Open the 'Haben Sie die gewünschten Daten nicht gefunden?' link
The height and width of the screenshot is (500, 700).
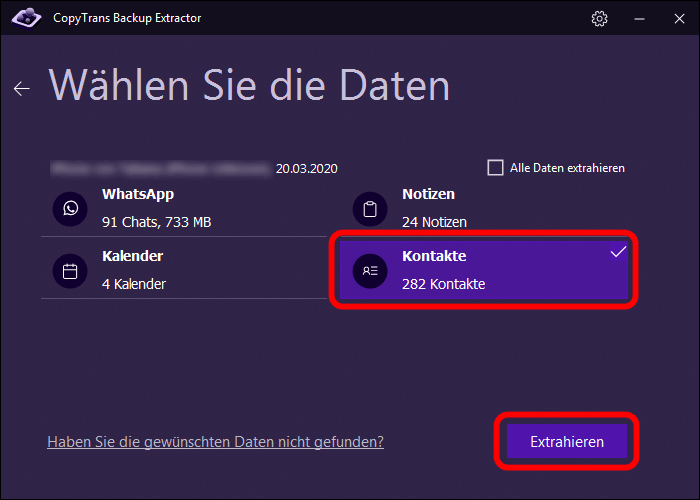pyautogui.click(x=216, y=442)
